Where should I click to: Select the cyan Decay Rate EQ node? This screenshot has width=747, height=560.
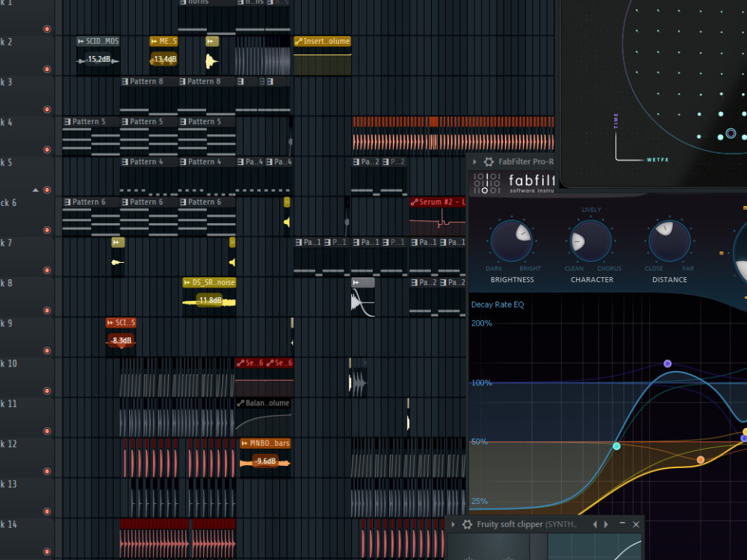coord(616,447)
